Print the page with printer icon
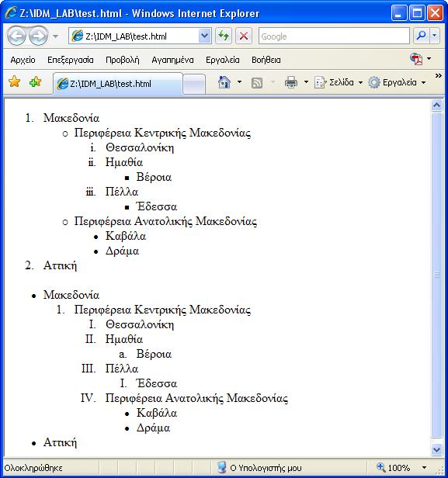This screenshot has height=478, width=448. pos(291,82)
